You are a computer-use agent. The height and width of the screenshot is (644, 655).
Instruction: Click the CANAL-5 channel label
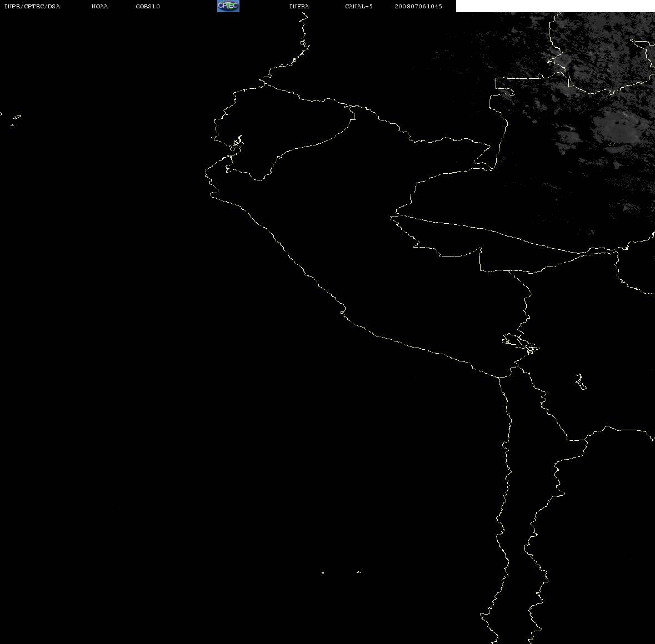click(x=359, y=6)
